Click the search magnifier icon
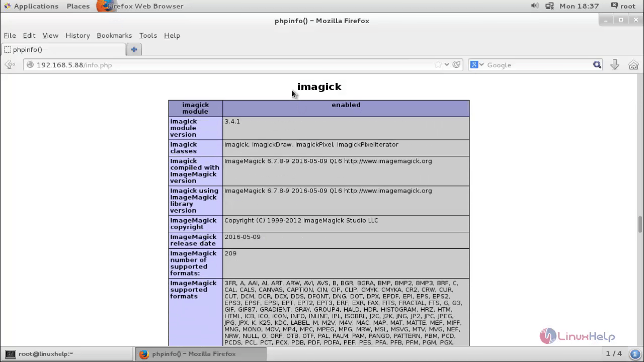 [597, 65]
